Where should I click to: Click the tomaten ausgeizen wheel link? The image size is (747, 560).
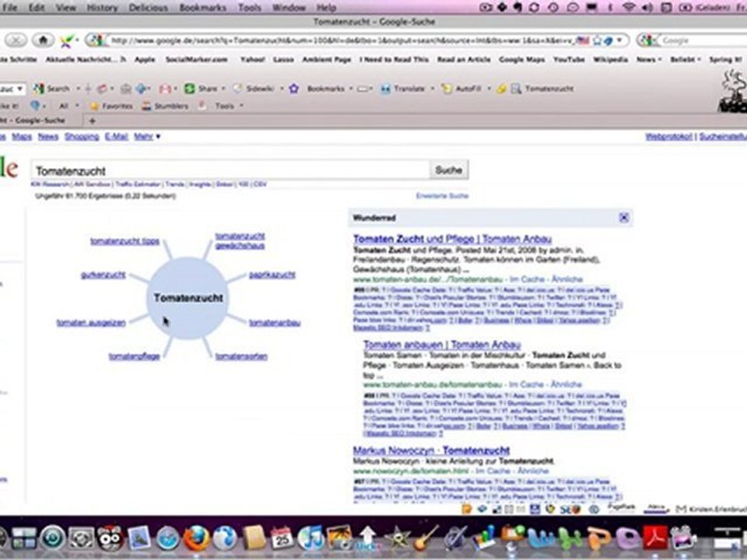point(91,323)
